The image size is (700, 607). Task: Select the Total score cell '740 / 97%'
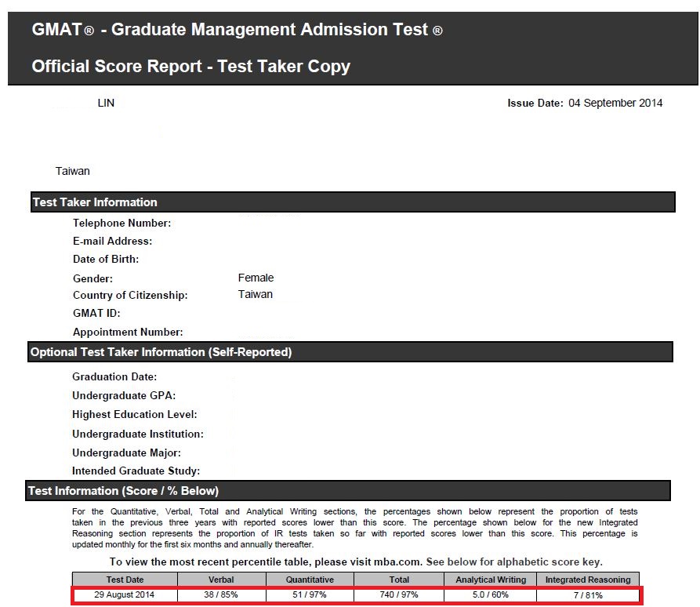pyautogui.click(x=399, y=595)
